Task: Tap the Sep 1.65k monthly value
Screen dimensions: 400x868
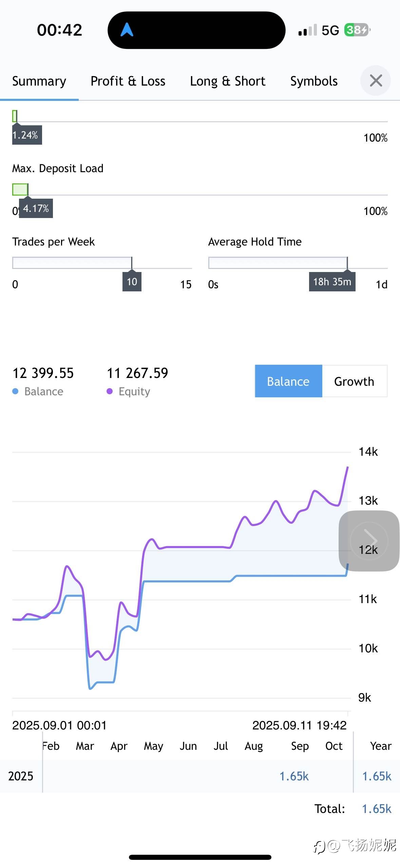Action: tap(294, 776)
